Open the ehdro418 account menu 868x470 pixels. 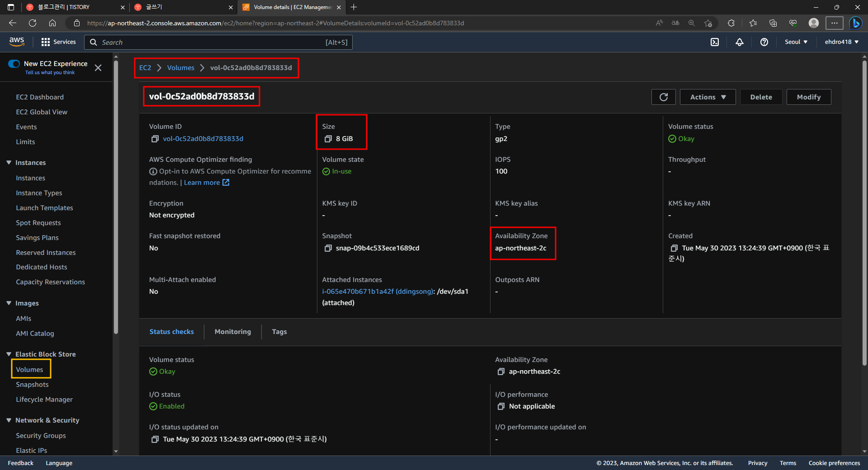842,42
